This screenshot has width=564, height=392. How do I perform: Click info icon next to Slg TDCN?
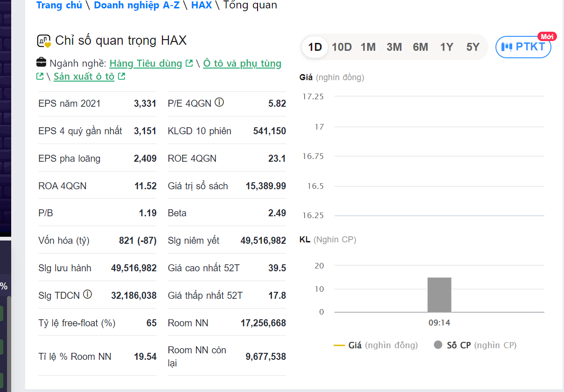click(x=87, y=295)
